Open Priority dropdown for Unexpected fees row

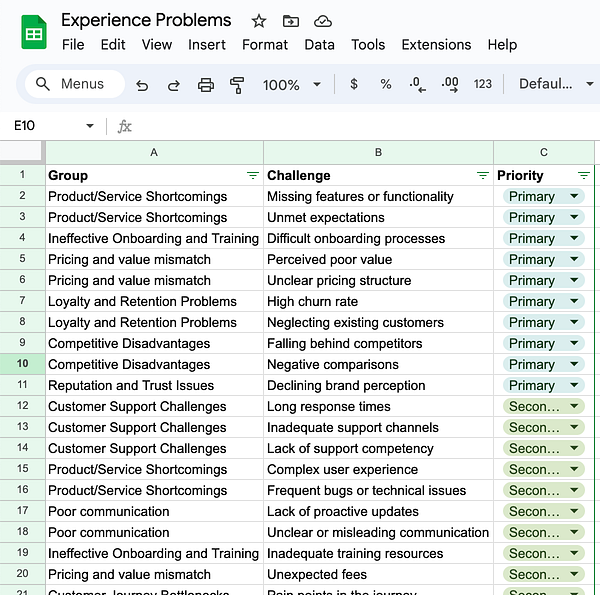point(574,574)
